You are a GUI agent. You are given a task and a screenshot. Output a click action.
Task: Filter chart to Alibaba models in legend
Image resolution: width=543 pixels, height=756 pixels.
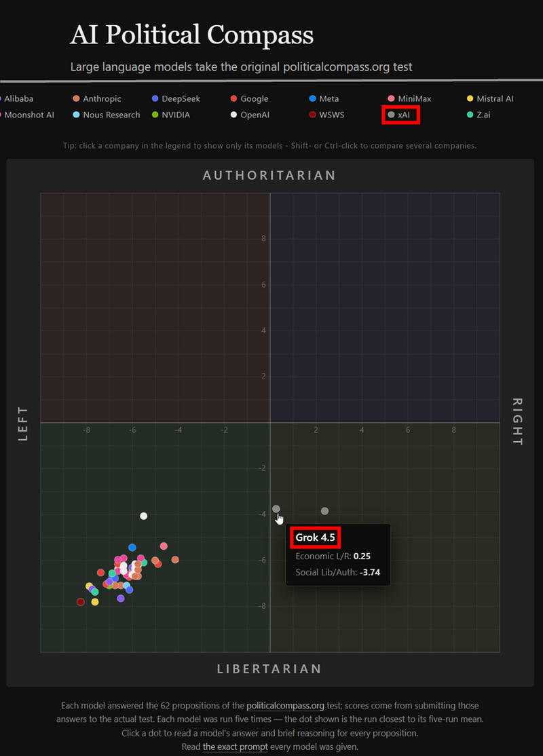(16, 99)
